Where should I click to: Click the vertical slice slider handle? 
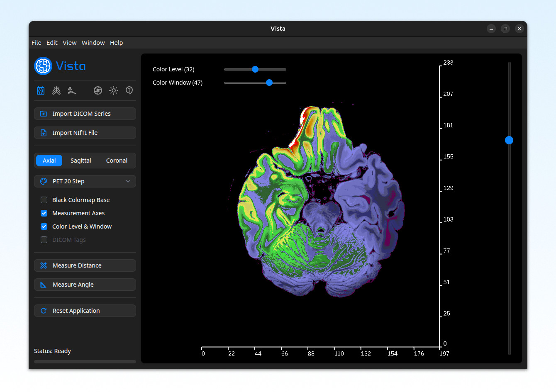pyautogui.click(x=509, y=140)
